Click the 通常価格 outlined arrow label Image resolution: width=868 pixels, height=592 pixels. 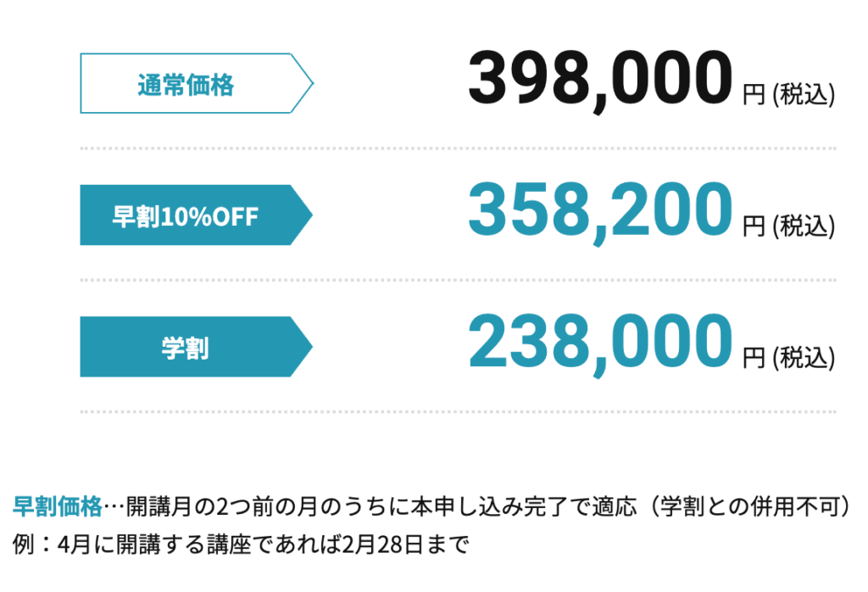(x=197, y=83)
